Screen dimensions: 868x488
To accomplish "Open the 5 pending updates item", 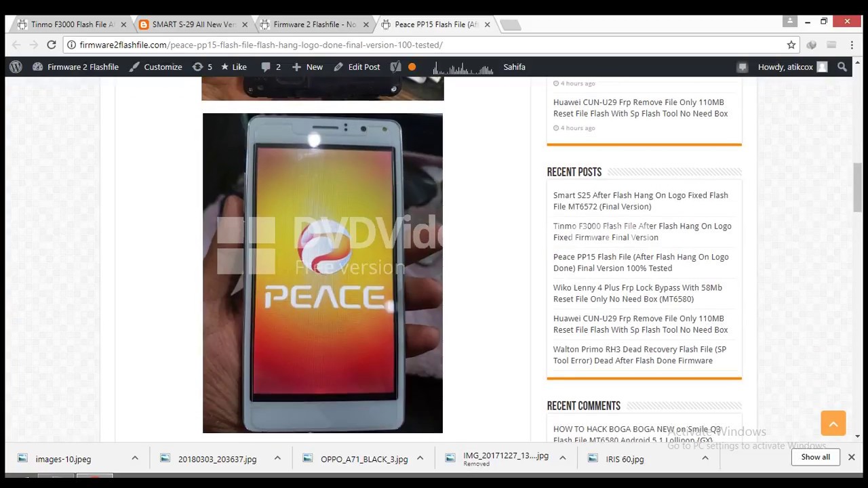I will tap(202, 67).
